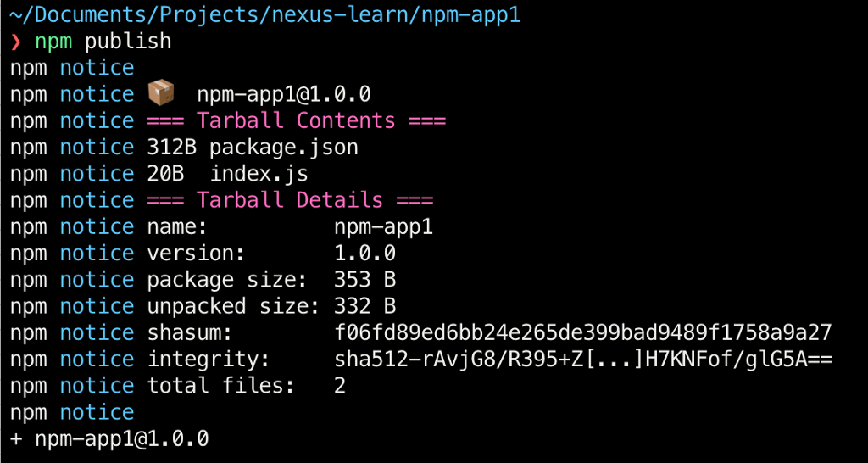Select the Tarball Contents header
The image size is (868, 463).
tap(296, 120)
